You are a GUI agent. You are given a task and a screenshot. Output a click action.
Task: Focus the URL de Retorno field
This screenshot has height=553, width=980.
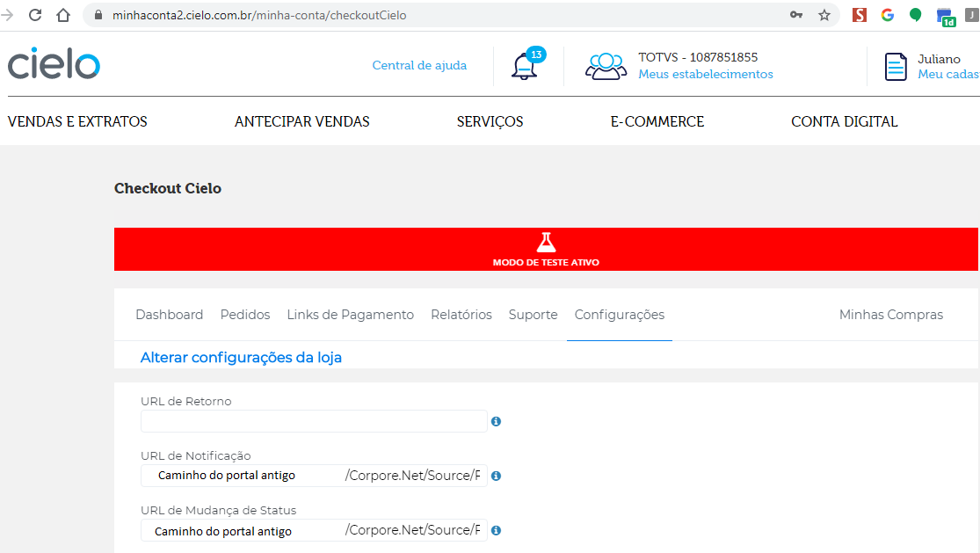tap(314, 421)
